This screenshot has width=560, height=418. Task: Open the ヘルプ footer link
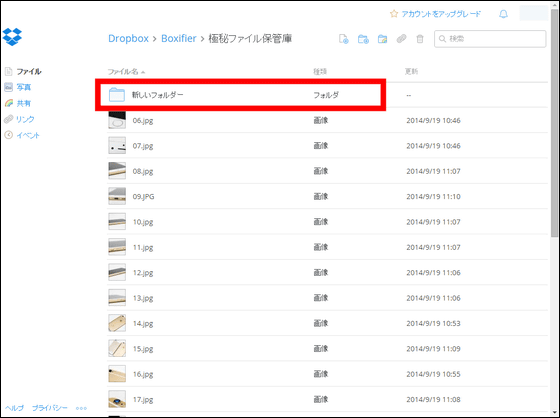14,408
